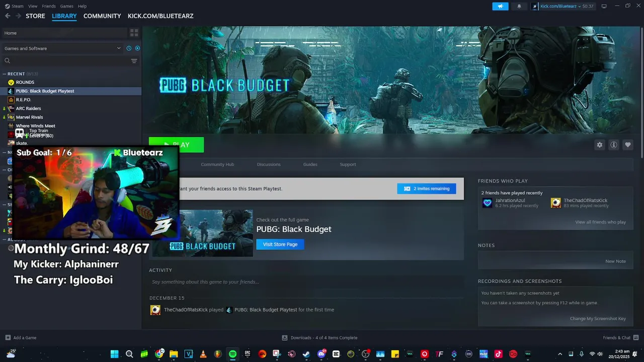Click the ROUNDS game icon
644x362 pixels.
click(x=11, y=82)
